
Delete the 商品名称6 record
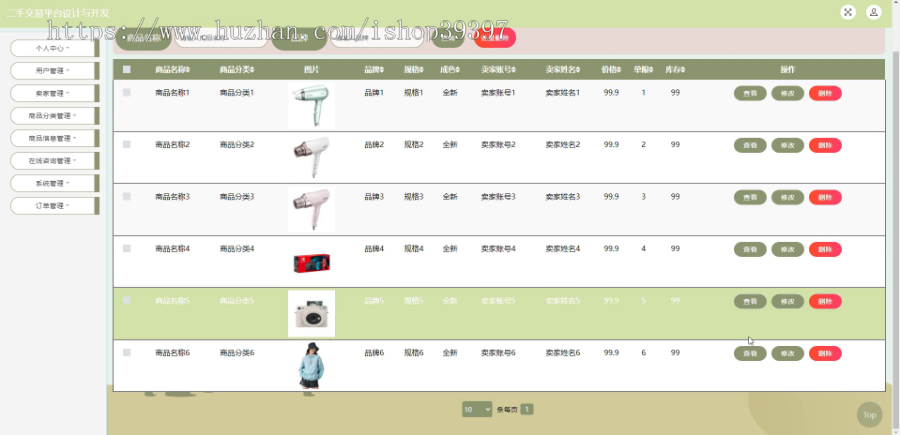coord(825,354)
